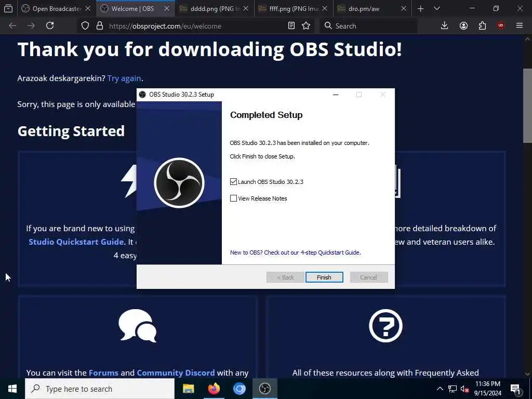Screen dimensions: 532x399
Task: Visit the Forums link
Action: coord(103,373)
